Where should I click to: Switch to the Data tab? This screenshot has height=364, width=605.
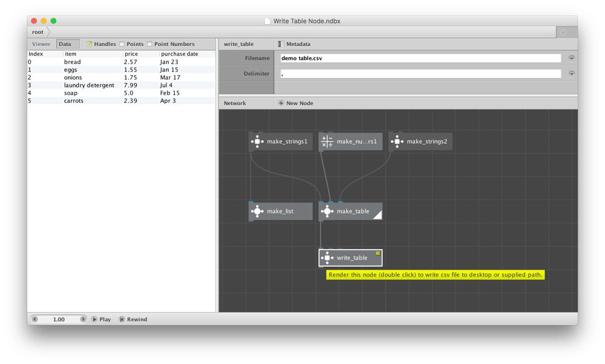[68, 44]
